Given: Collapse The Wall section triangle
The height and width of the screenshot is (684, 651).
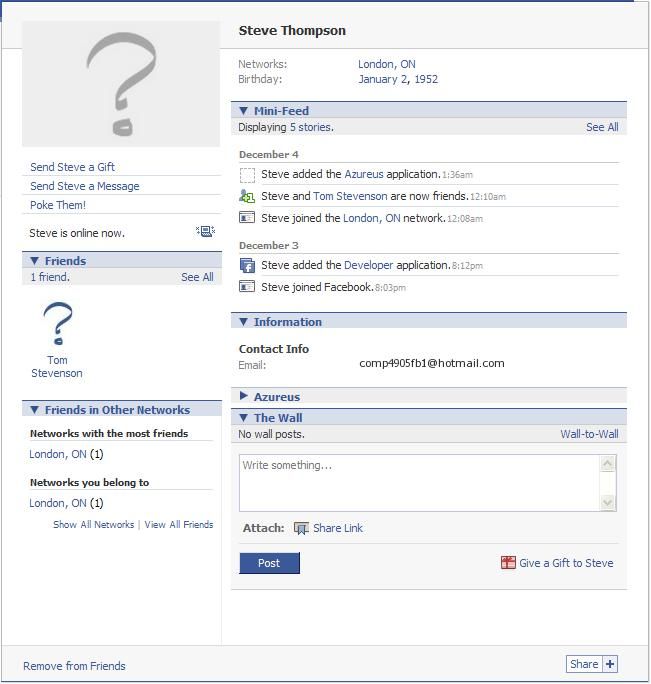Looking at the screenshot, I should 243,418.
